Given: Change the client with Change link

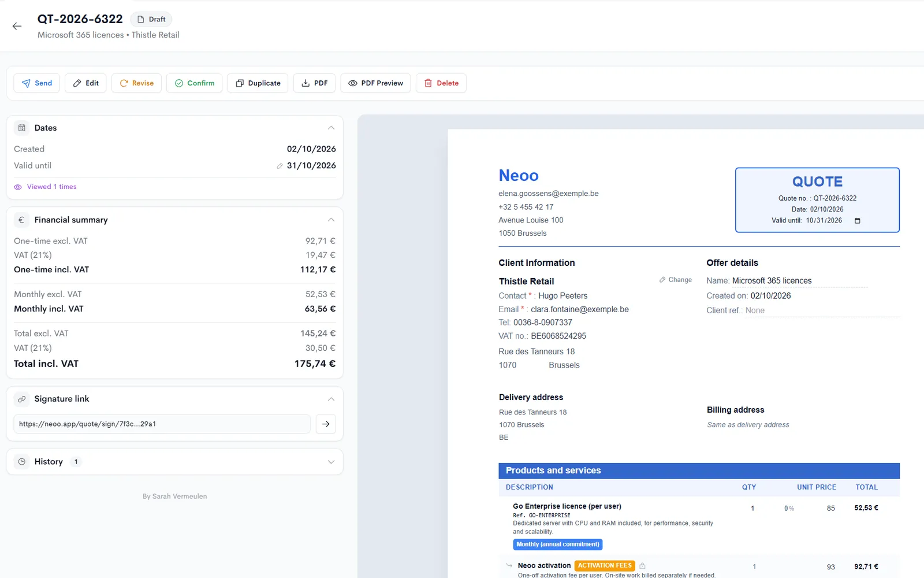Looking at the screenshot, I should pos(676,280).
